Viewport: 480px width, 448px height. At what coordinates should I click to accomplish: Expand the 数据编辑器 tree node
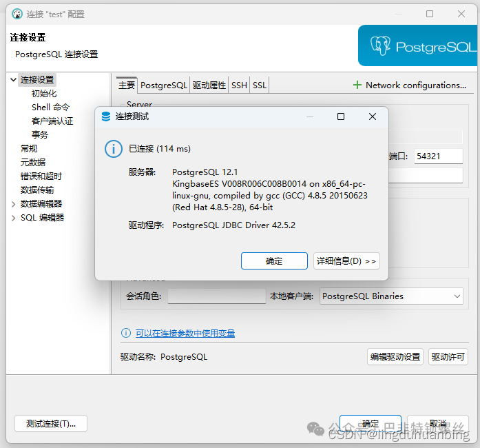(x=13, y=204)
